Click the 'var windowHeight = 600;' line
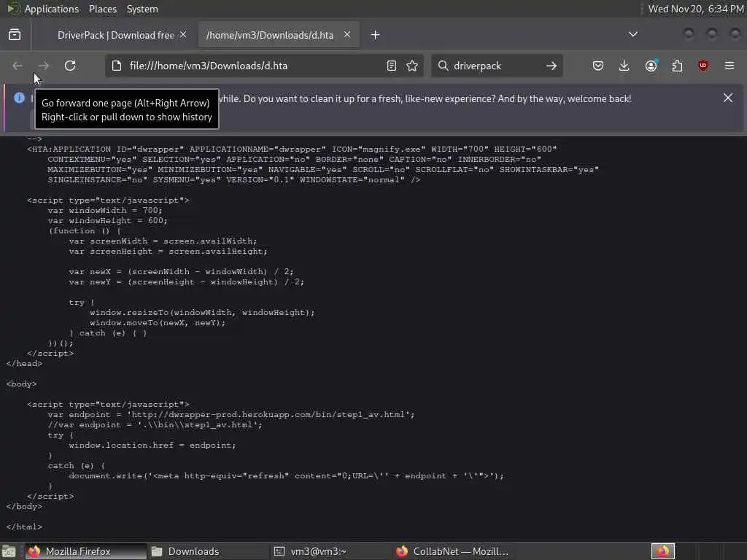 (x=107, y=221)
